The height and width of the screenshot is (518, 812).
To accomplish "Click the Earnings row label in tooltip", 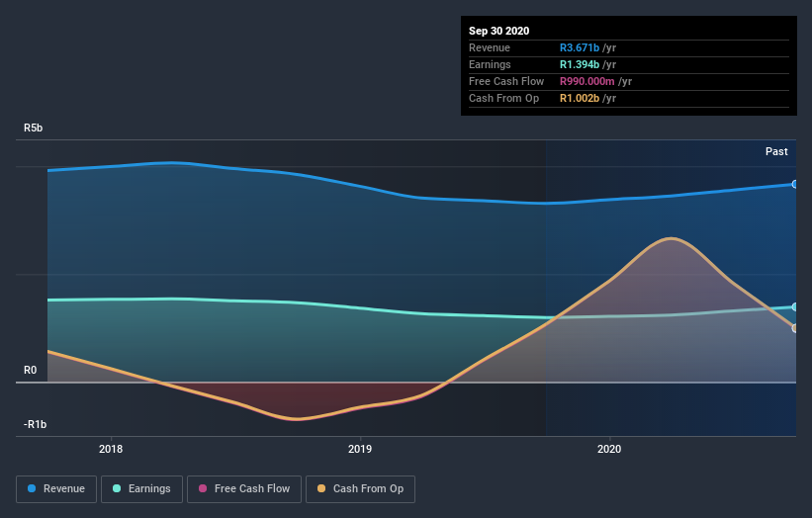I will 490,64.
